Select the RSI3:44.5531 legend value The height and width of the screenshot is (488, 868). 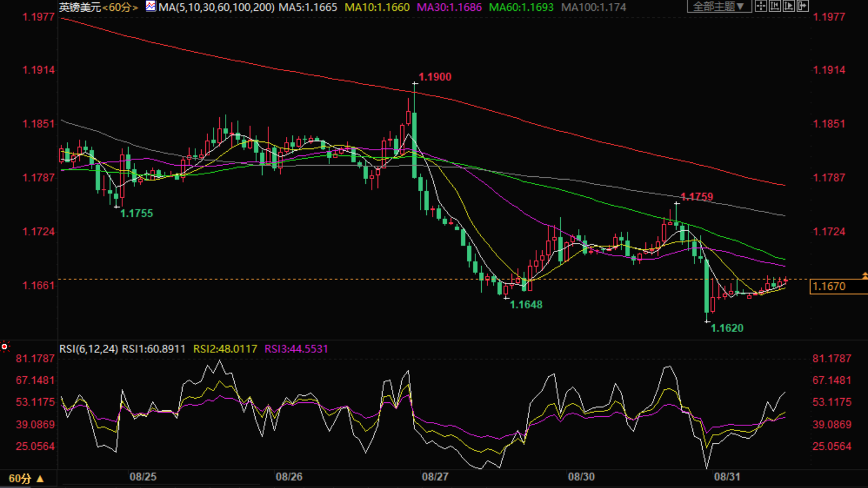(x=296, y=349)
